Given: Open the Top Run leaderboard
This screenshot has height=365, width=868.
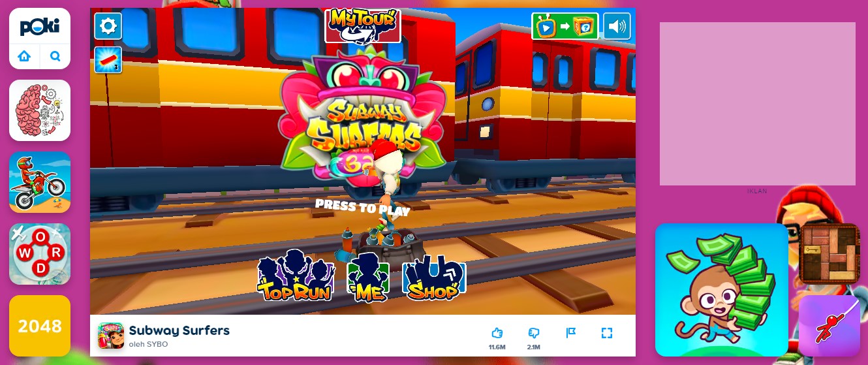Looking at the screenshot, I should 296,275.
